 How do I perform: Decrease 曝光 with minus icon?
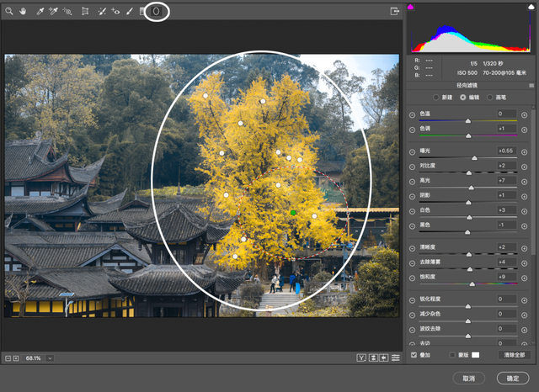tap(412, 152)
